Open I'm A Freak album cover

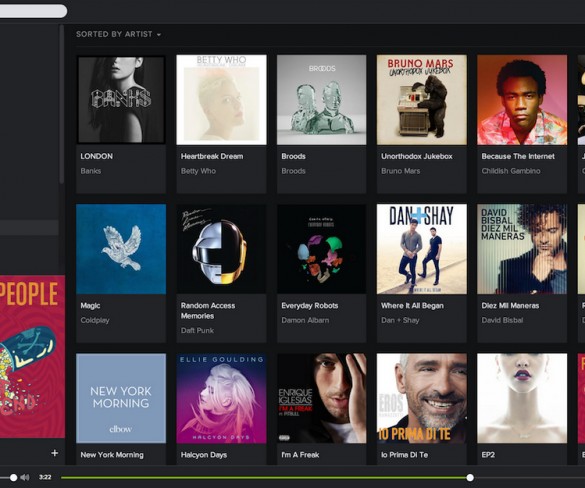pyautogui.click(x=322, y=398)
